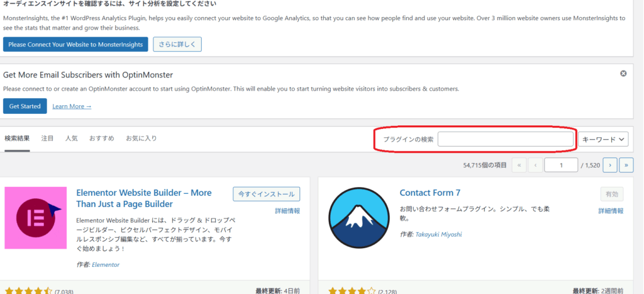
Task: Select the 検索結果 tab
Action: 17,139
